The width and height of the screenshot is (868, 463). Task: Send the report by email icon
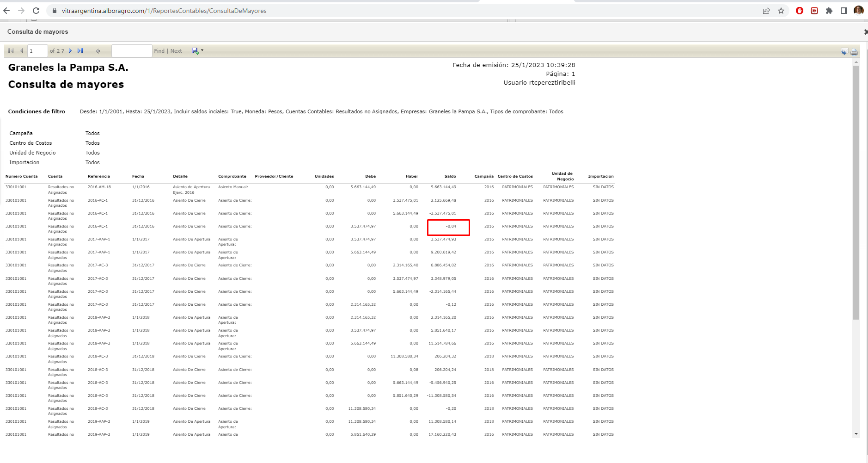pos(844,52)
